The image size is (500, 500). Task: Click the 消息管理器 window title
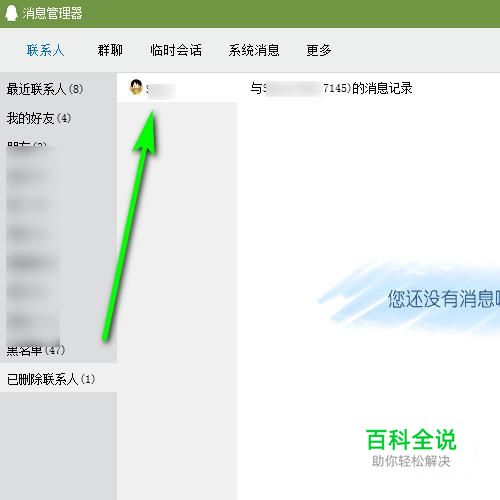pyautogui.click(x=52, y=13)
